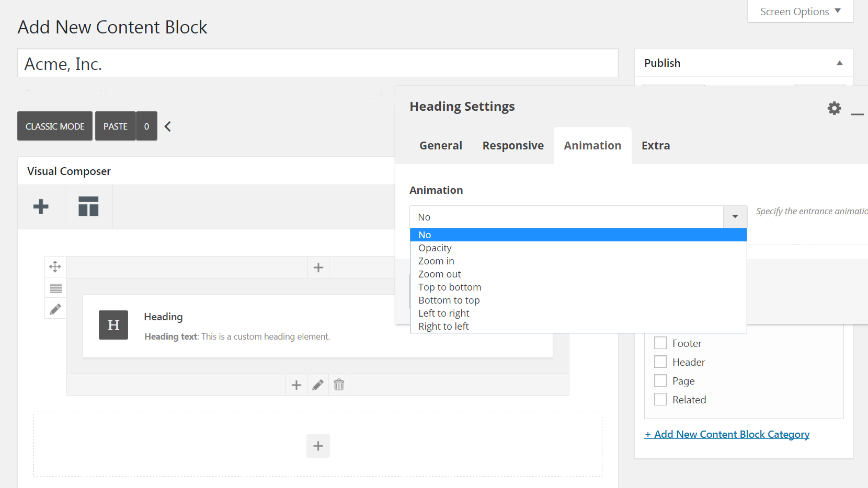The image size is (868, 488).
Task: Open Heading Settings gear options
Action: 835,108
